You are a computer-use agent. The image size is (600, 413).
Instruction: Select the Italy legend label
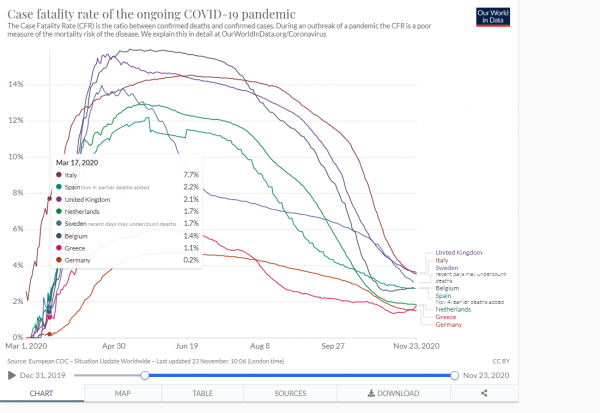441,261
